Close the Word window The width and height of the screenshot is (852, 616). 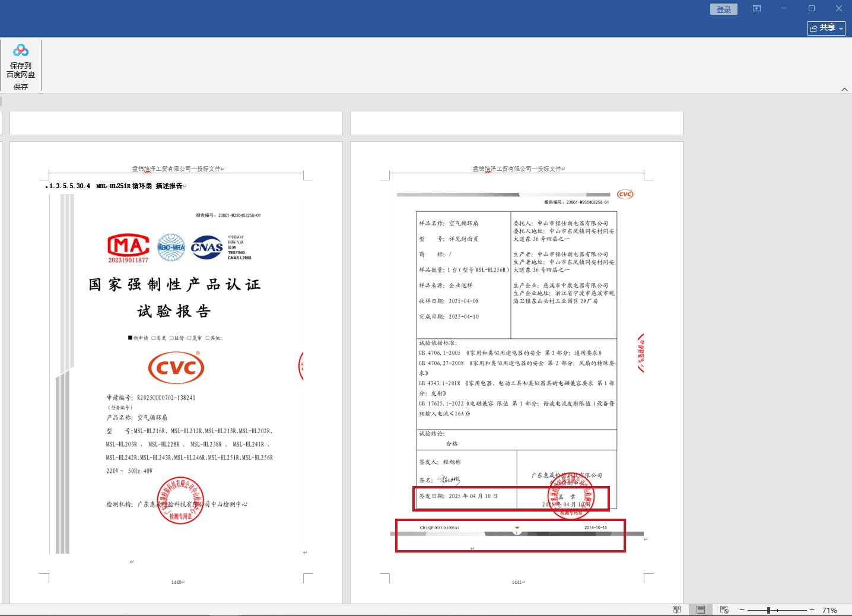click(839, 8)
